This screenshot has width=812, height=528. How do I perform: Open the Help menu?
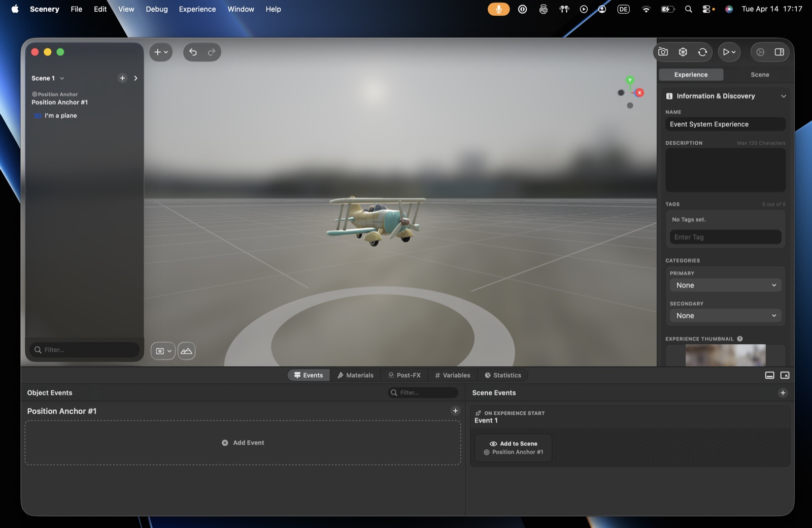coord(273,9)
